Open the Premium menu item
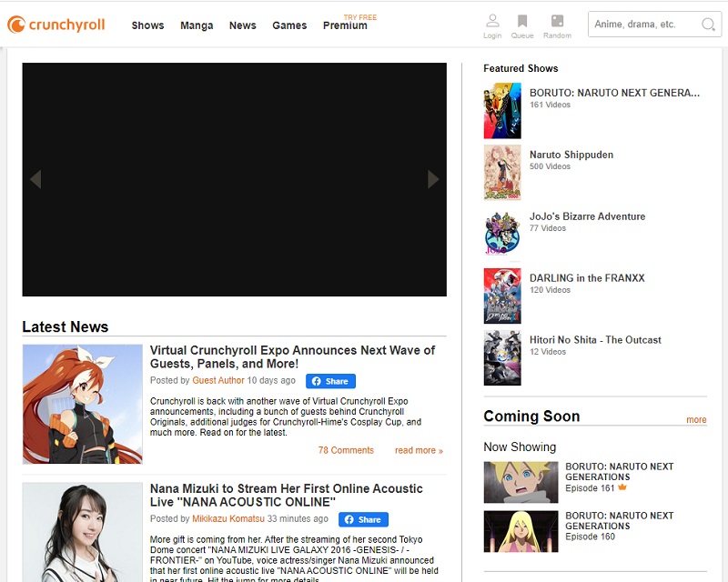 tap(345, 25)
